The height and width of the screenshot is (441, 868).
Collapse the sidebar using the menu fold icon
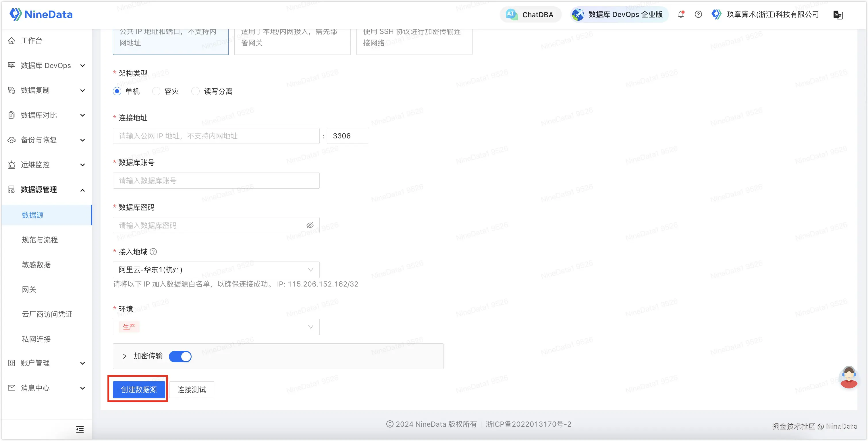[80, 429]
